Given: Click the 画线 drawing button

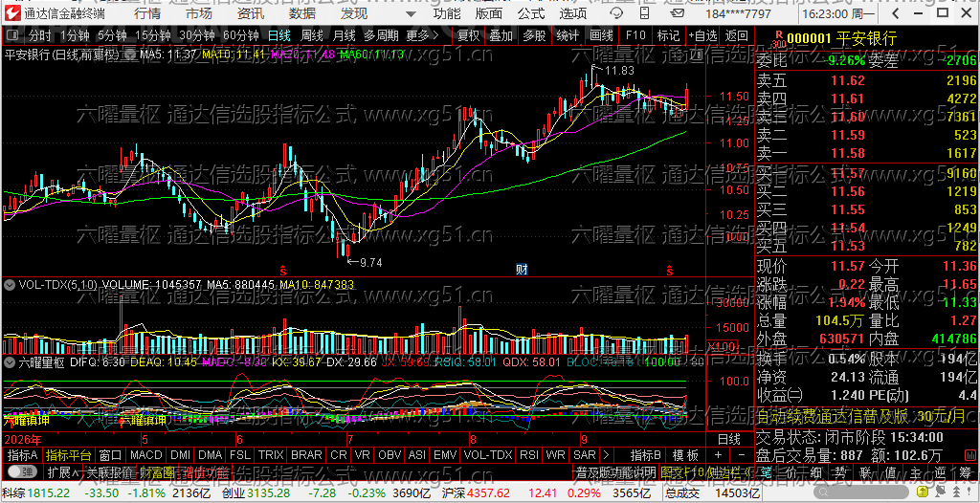Looking at the screenshot, I should (601, 35).
